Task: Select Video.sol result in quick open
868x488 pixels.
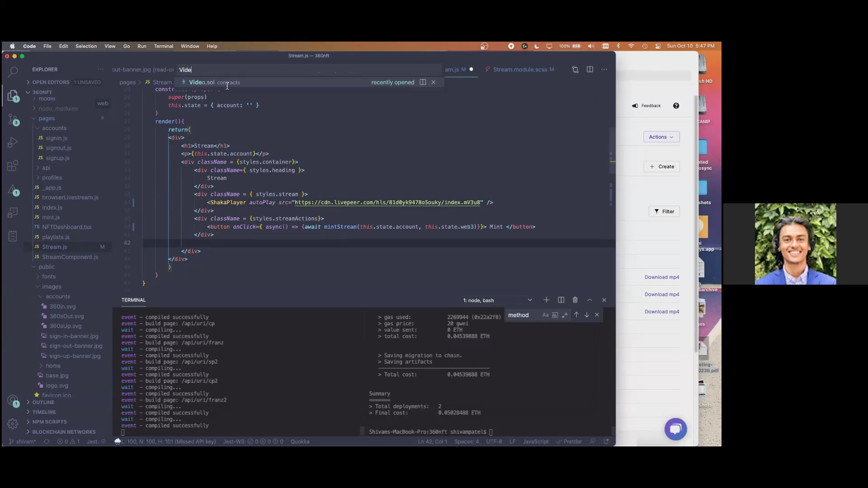Action: pos(309,82)
